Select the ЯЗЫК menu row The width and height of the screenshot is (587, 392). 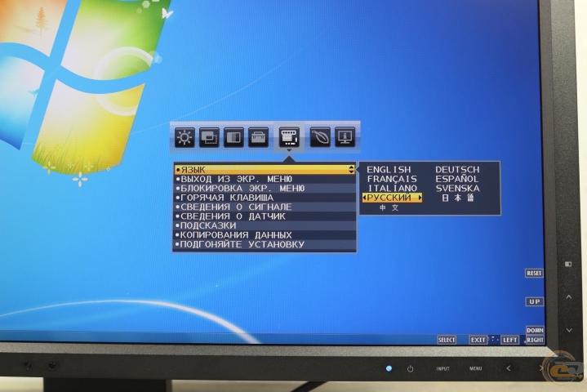point(265,170)
